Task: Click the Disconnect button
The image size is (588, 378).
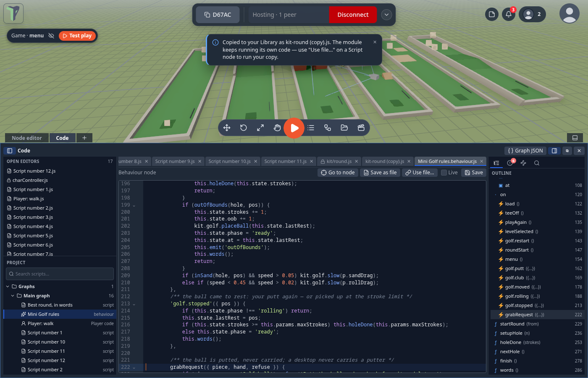Action: [353, 15]
